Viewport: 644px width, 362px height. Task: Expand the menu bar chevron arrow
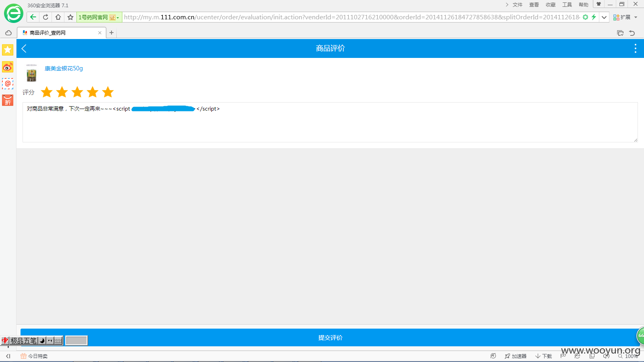(x=507, y=5)
